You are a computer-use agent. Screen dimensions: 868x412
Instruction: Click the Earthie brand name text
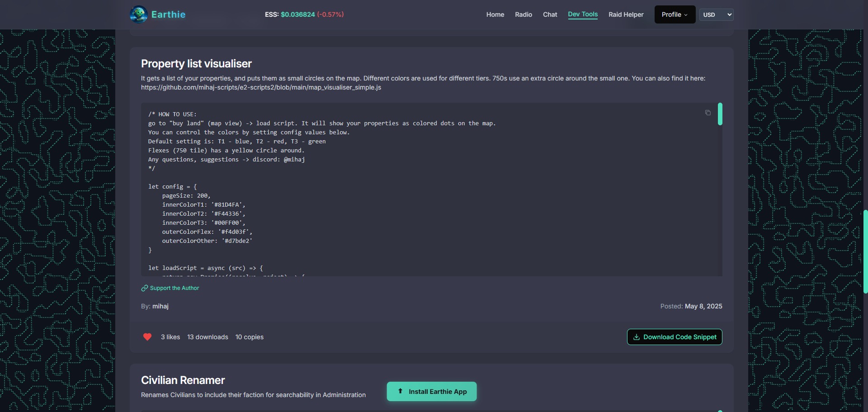click(x=168, y=14)
